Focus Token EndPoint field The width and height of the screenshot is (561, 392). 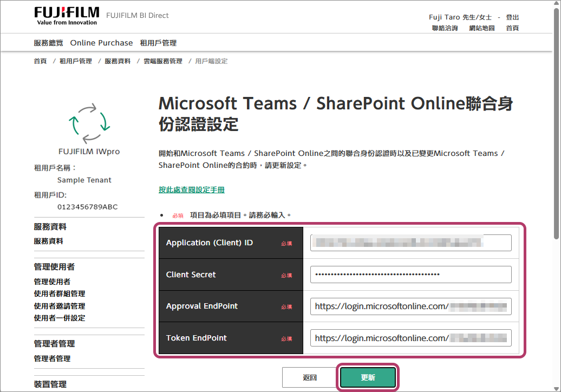(410, 338)
